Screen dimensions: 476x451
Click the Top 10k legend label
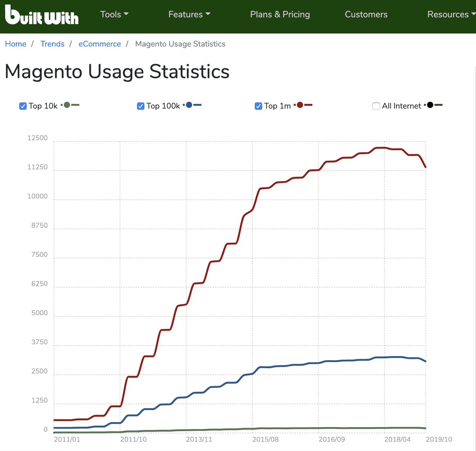(x=43, y=106)
